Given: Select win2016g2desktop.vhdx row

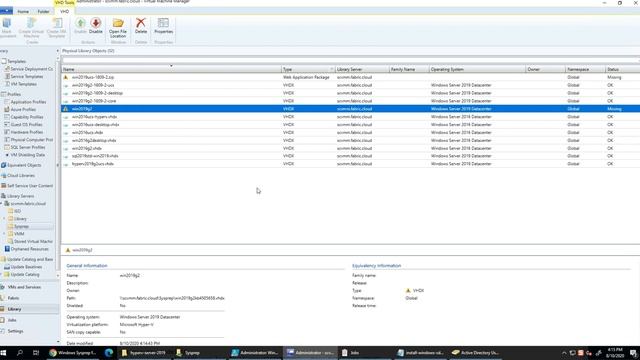Looking at the screenshot, I should tap(351, 140).
